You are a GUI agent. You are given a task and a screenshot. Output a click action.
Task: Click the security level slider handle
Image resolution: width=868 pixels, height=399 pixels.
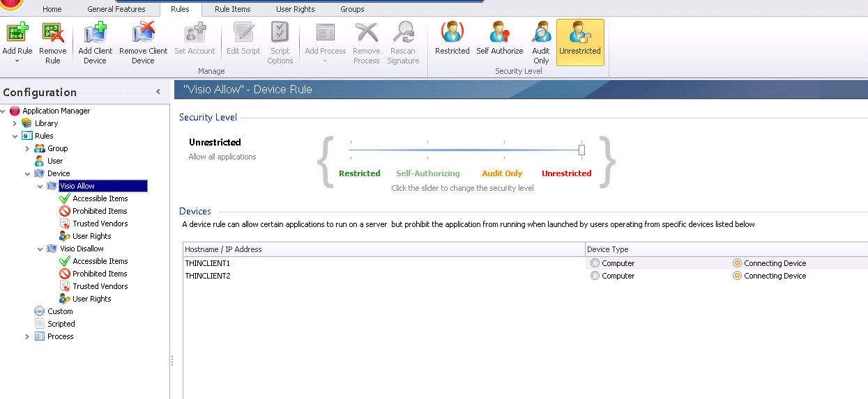tap(581, 150)
